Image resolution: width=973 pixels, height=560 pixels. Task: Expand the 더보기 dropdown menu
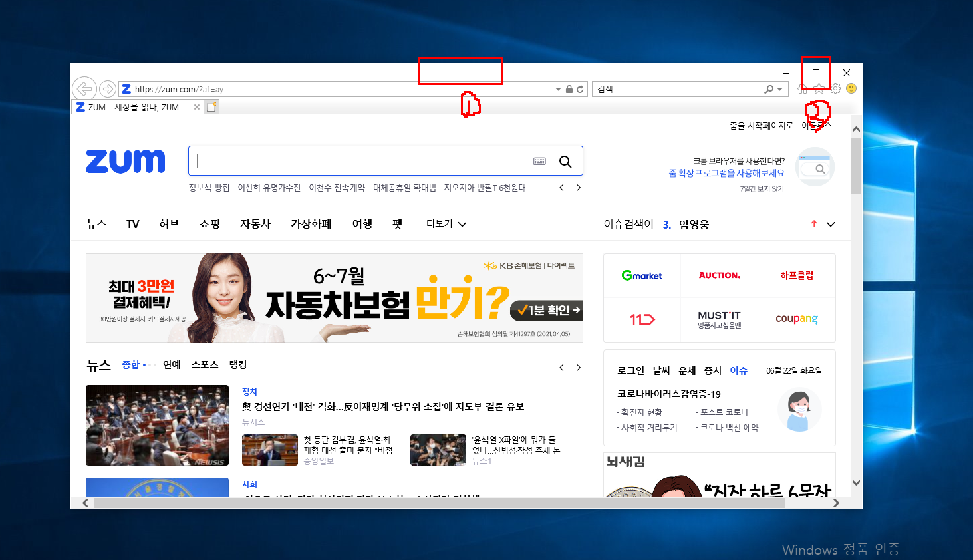pos(446,224)
